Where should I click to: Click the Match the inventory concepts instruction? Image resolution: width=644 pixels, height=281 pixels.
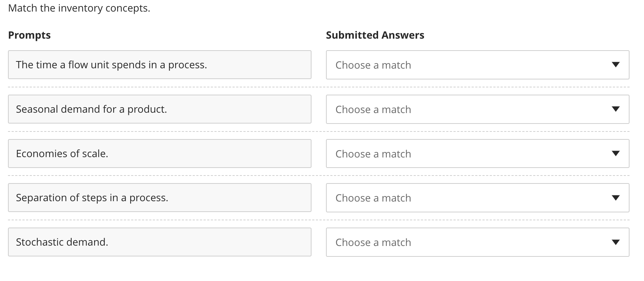[79, 8]
